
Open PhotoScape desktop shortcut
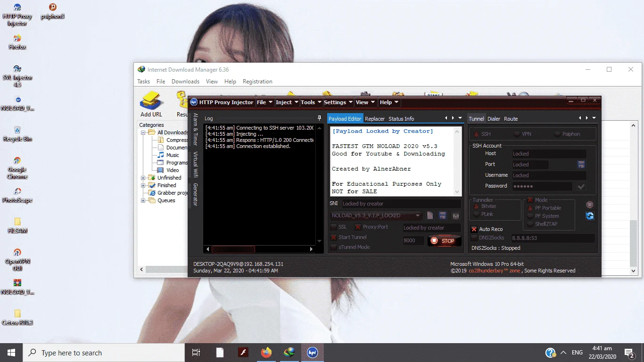point(17,195)
